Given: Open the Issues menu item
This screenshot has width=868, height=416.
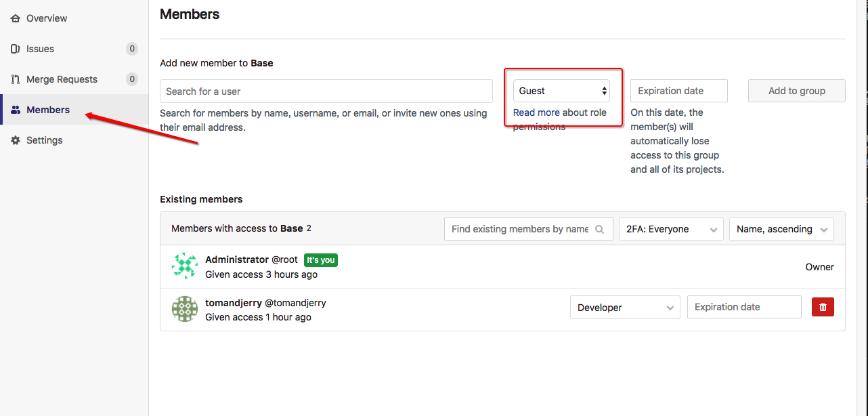Looking at the screenshot, I should [40, 49].
